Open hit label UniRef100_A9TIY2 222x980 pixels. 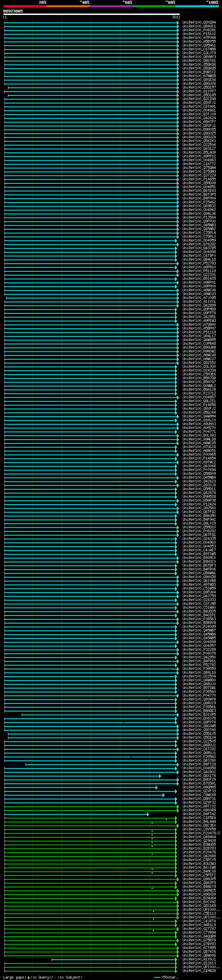tap(199, 807)
